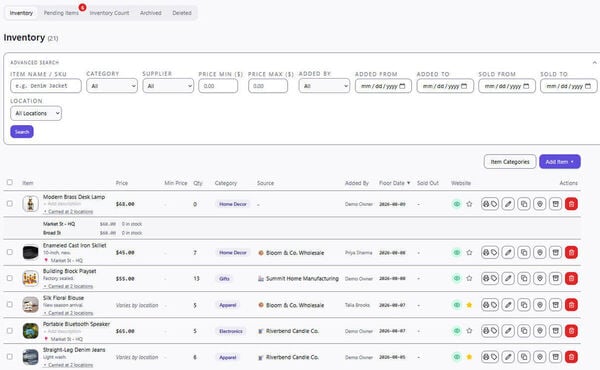The image size is (600, 370).
Task: Check the Straight-Leg Denim Jeans checkbox
Action: click(x=10, y=357)
